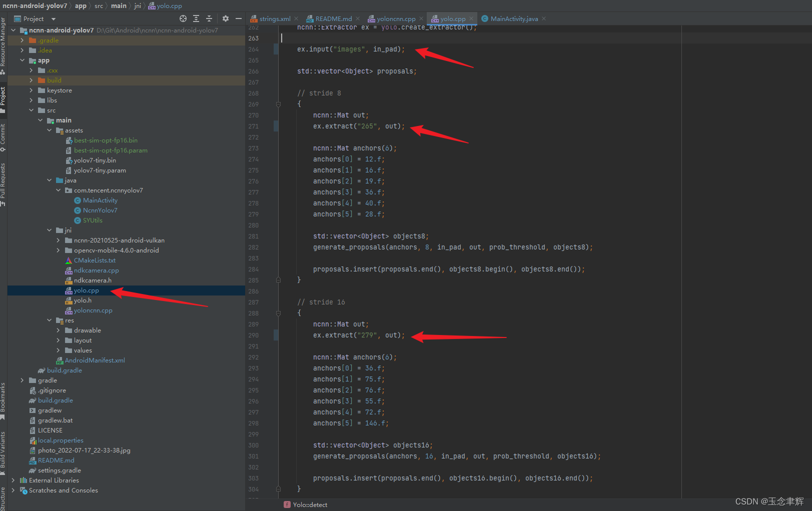The height and width of the screenshot is (511, 812).
Task: Open Resource Manager side tool window
Action: pyautogui.click(x=3, y=45)
